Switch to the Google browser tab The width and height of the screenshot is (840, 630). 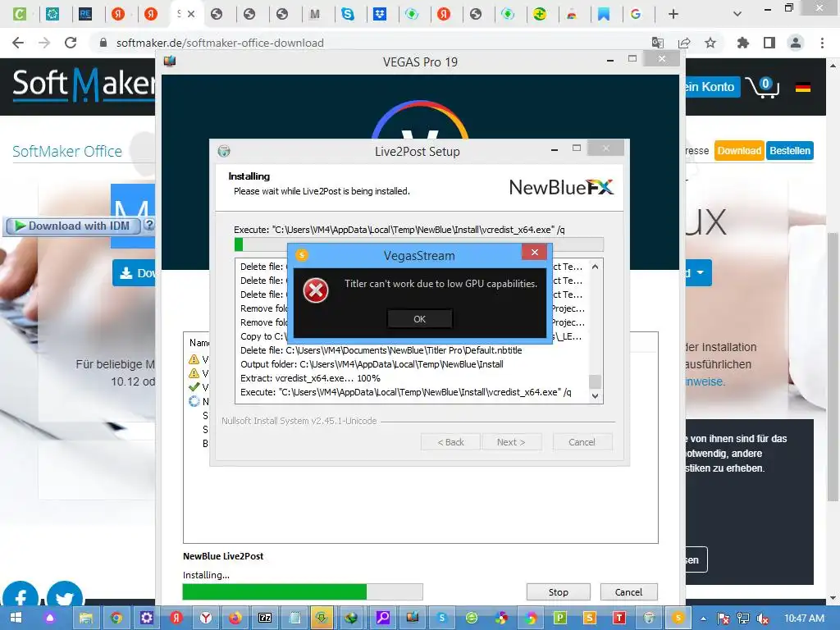pos(636,14)
